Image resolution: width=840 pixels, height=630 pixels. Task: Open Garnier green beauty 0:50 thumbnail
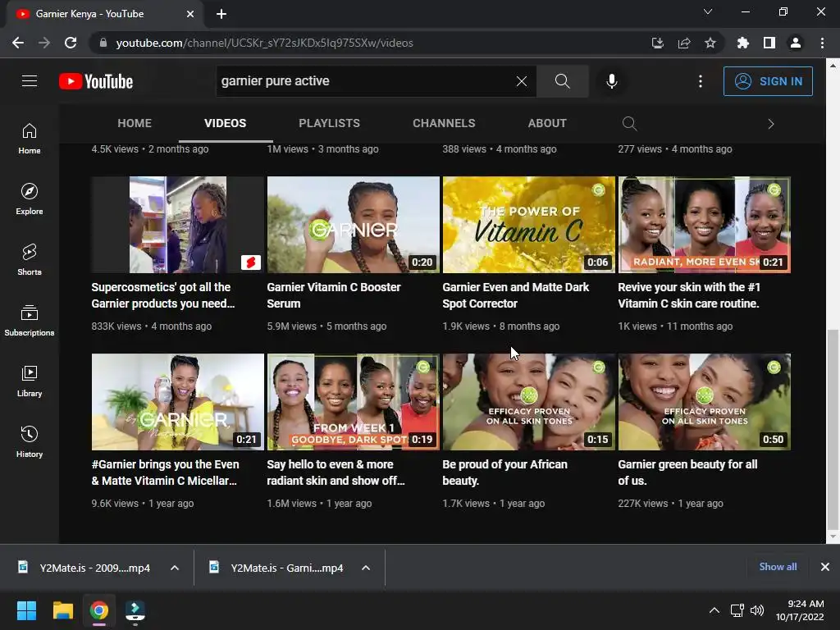click(x=705, y=402)
